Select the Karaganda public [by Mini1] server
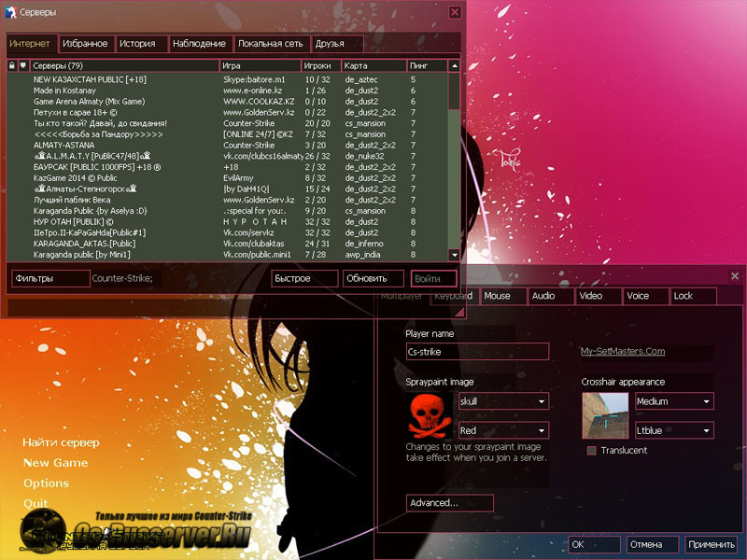747x560 pixels. [x=227, y=255]
